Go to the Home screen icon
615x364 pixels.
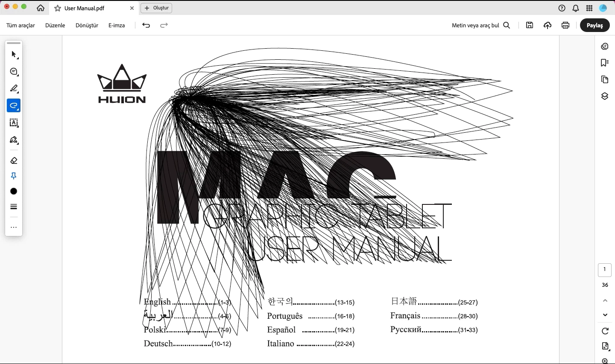(x=41, y=8)
